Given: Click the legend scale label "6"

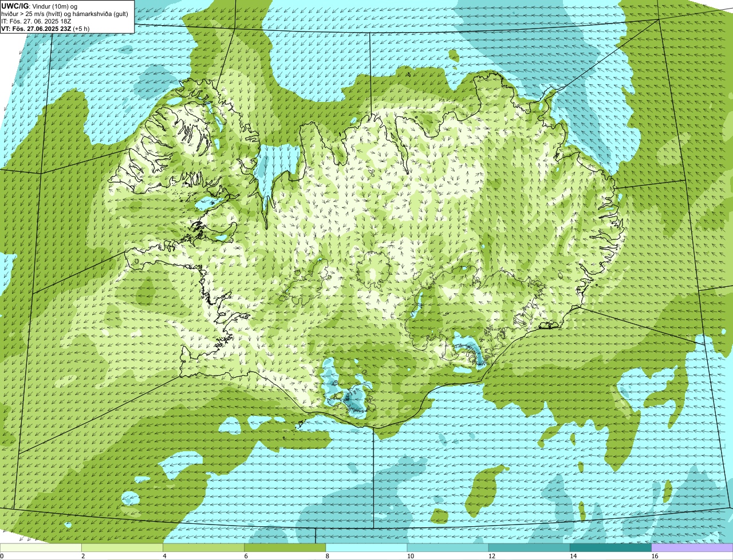Looking at the screenshot, I should (x=246, y=556).
